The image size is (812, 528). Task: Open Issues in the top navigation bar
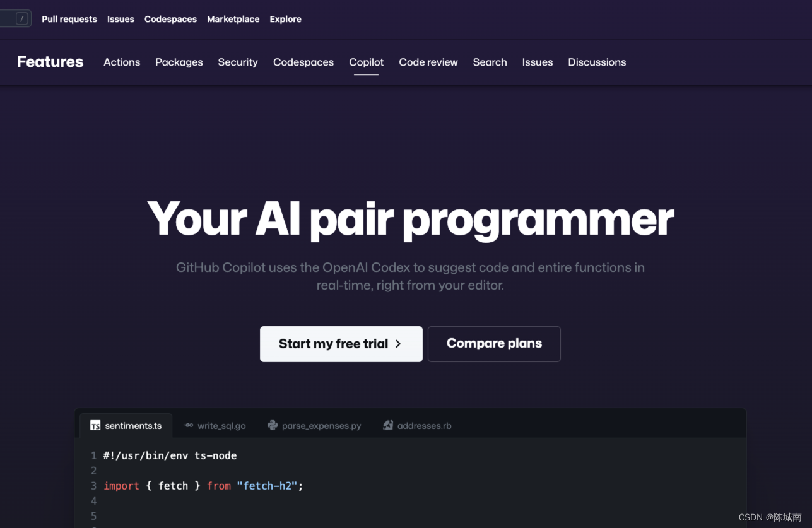click(121, 19)
